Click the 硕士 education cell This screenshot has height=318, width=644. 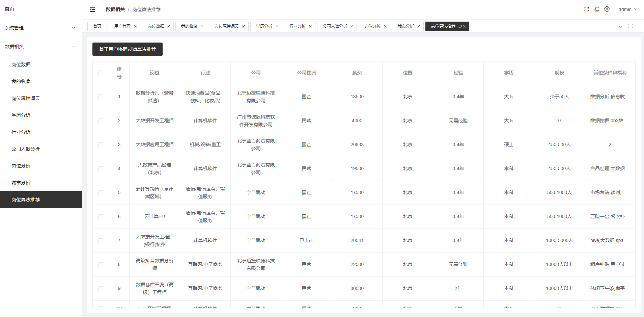point(509,144)
